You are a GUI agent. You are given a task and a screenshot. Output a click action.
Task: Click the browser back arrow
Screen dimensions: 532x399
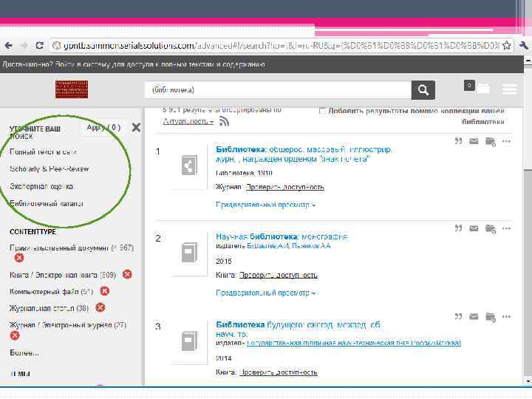8,46
